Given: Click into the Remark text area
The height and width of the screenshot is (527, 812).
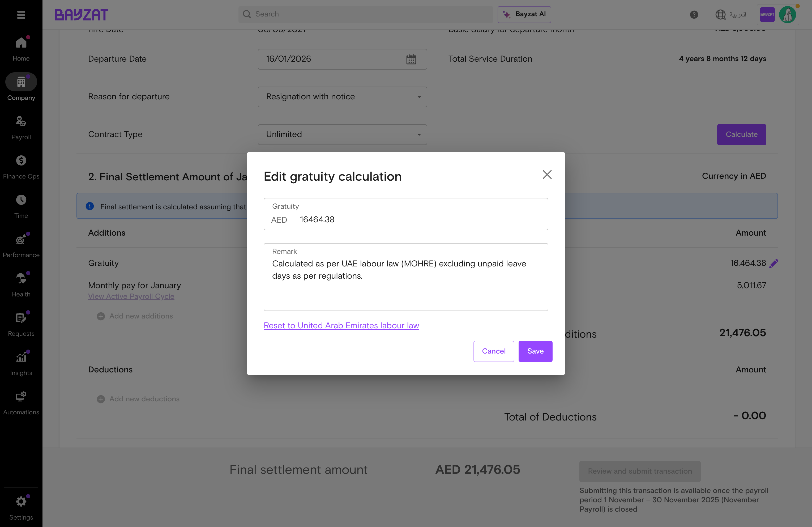Looking at the screenshot, I should (406, 277).
